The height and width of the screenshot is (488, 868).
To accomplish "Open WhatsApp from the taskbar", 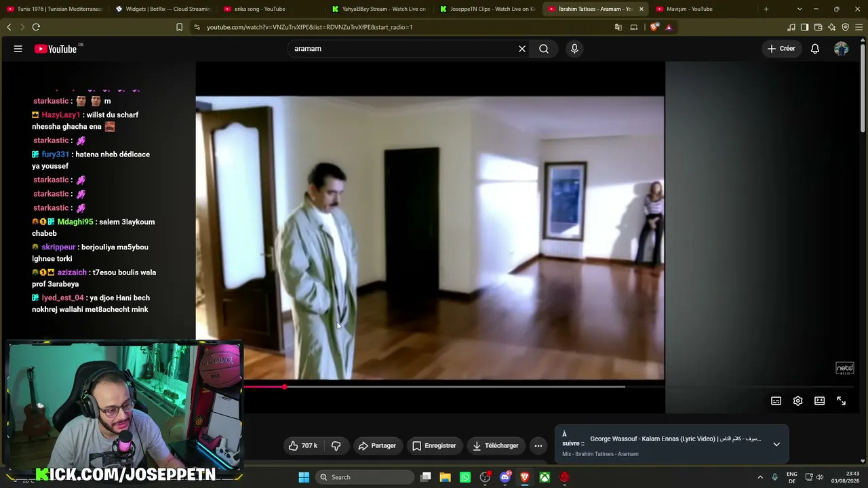I will [465, 477].
